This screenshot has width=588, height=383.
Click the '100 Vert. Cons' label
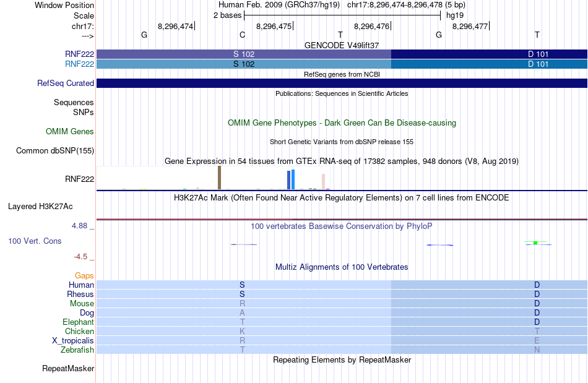click(35, 241)
